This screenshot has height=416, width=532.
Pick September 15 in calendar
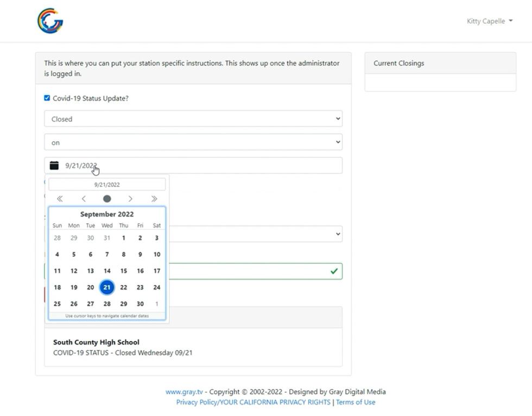pos(124,271)
